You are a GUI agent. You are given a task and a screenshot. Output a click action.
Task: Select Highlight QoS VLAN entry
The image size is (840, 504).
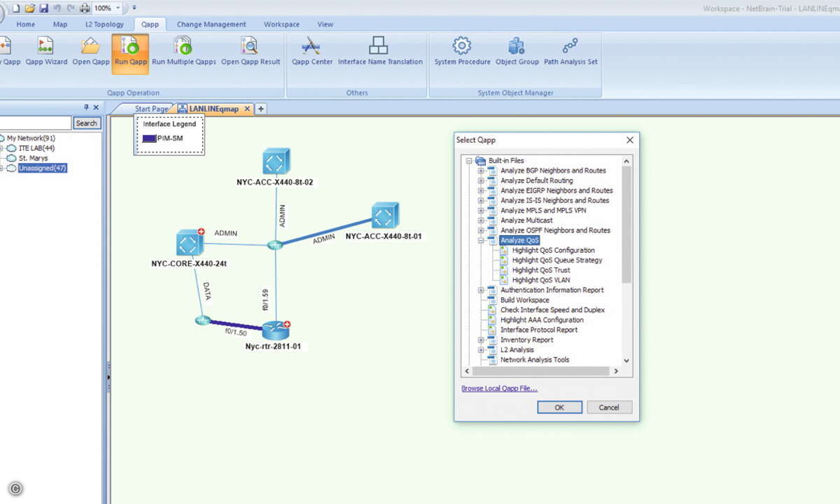[x=540, y=280]
